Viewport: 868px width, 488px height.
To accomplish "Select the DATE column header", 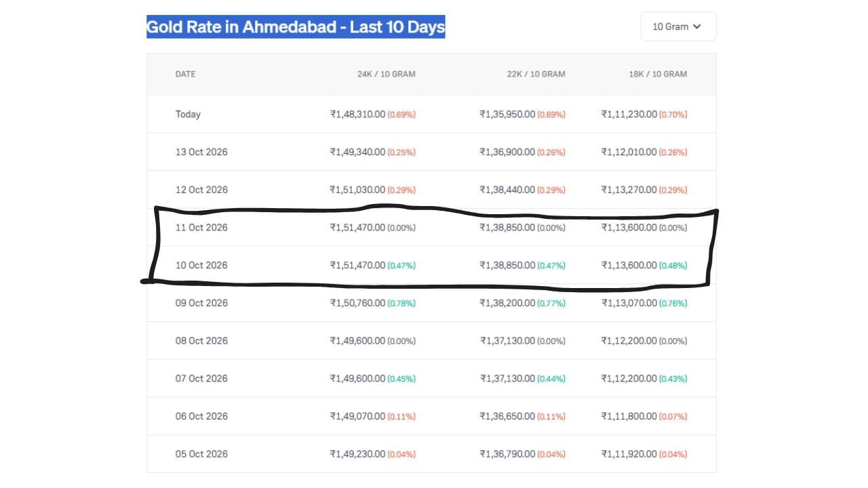I will pos(185,74).
